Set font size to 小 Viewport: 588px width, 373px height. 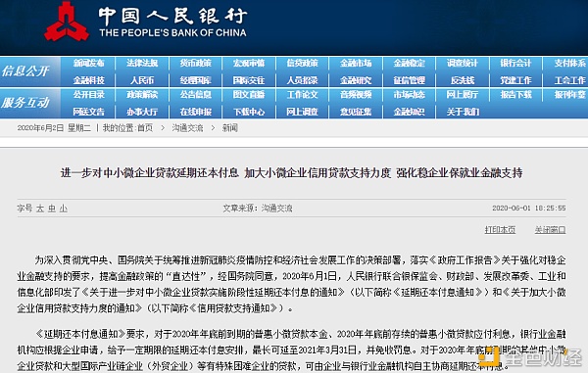pos(64,209)
